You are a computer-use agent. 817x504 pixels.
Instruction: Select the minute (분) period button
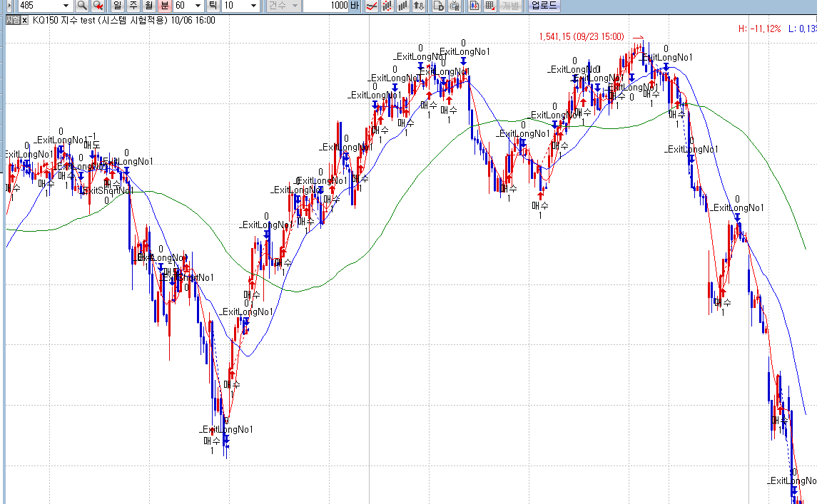point(165,6)
